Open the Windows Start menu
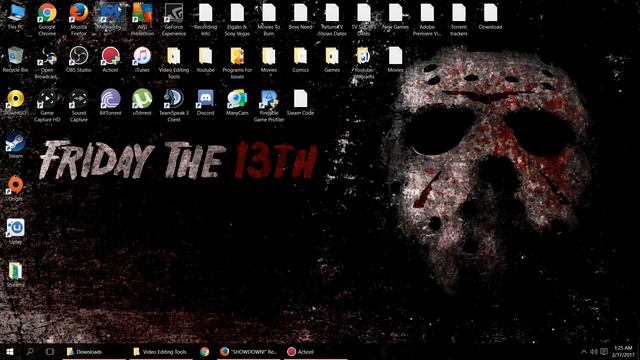640x360 pixels. [x=10, y=351]
